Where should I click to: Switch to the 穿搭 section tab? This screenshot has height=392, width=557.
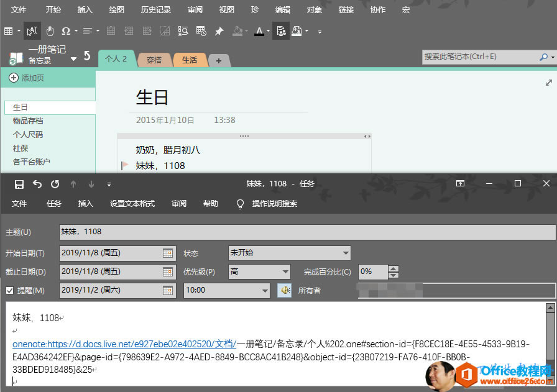(154, 60)
